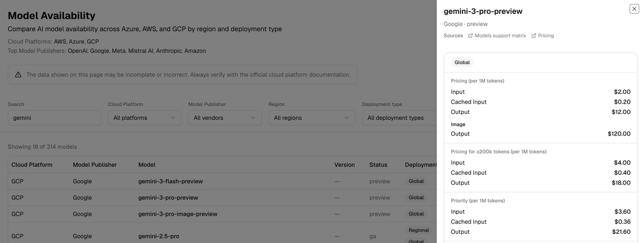
Task: Click the $18.00 Output price
Action: [621, 183]
